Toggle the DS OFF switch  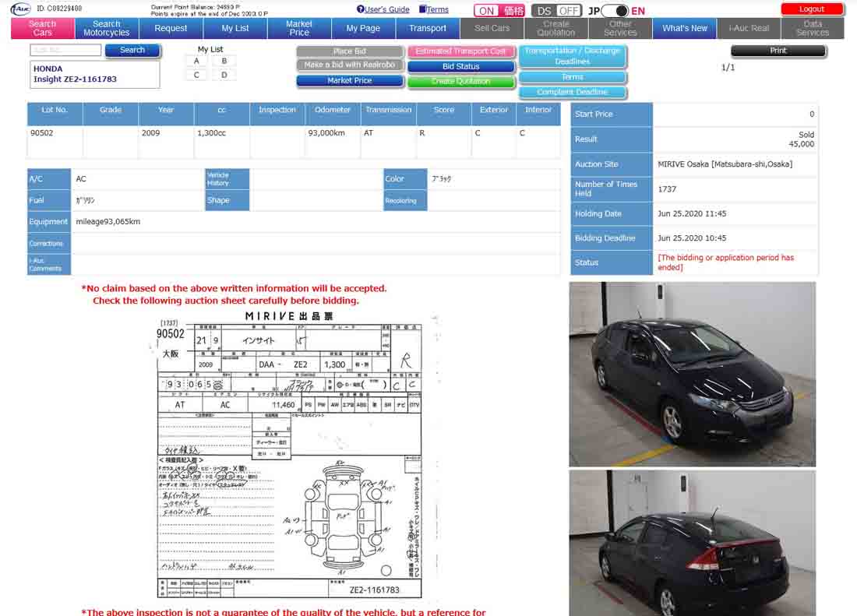pos(556,11)
